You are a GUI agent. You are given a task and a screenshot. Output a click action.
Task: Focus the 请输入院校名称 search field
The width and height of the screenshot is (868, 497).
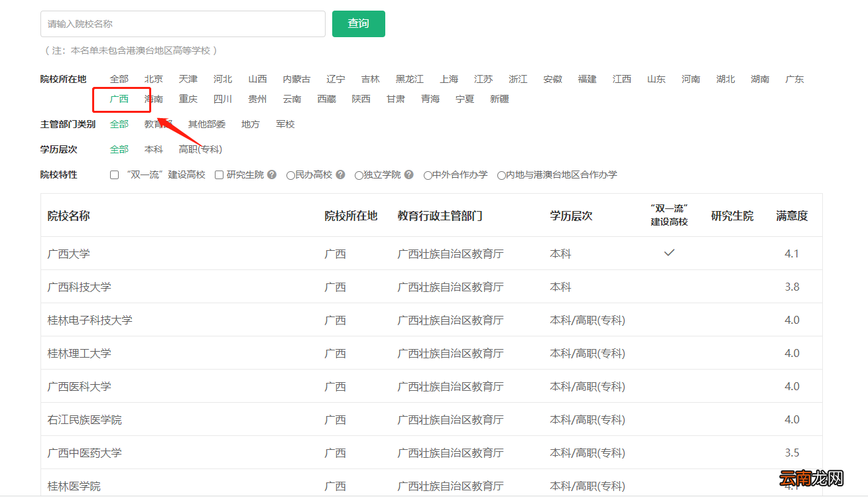pos(183,24)
